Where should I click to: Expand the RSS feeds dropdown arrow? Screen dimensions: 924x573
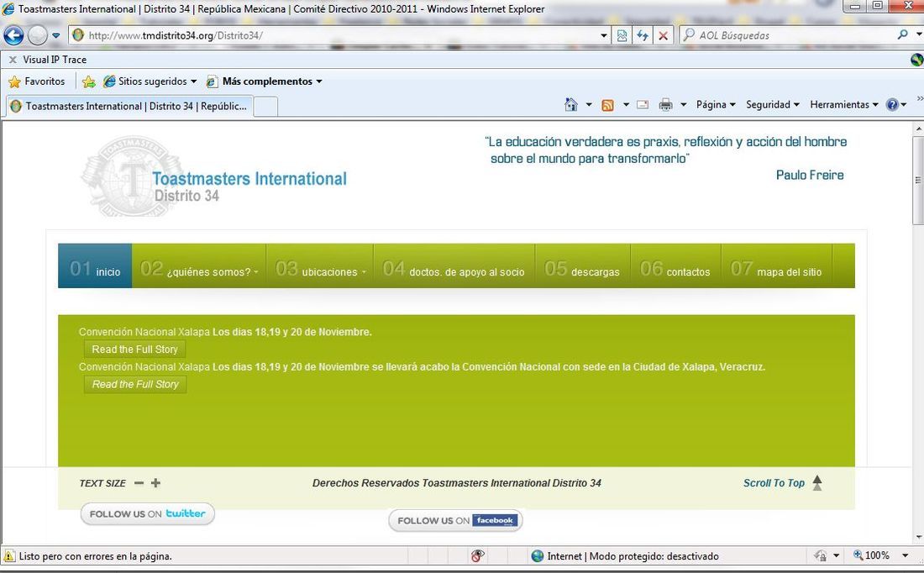pos(626,105)
